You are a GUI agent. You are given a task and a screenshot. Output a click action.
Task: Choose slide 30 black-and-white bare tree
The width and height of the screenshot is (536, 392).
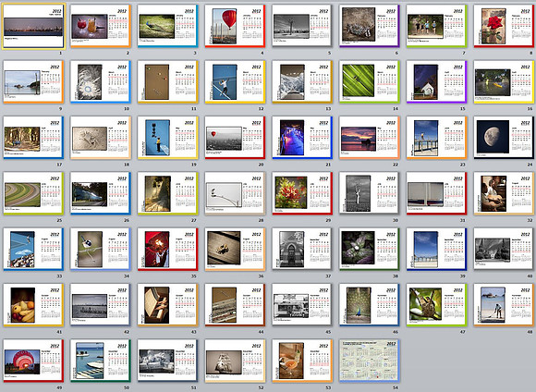pos(370,193)
